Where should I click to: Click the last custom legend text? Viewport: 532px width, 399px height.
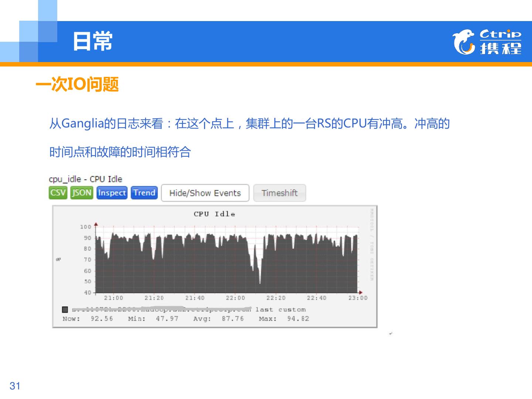tap(280, 310)
